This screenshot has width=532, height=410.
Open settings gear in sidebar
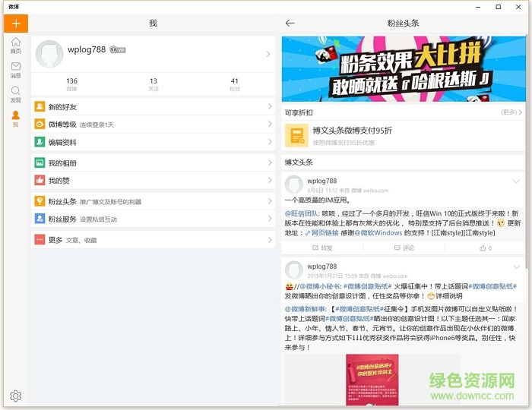click(x=15, y=396)
